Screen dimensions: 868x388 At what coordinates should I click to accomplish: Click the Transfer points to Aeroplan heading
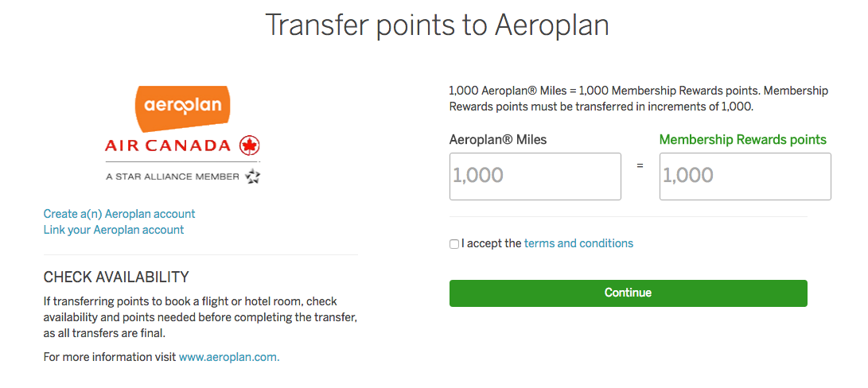[437, 25]
